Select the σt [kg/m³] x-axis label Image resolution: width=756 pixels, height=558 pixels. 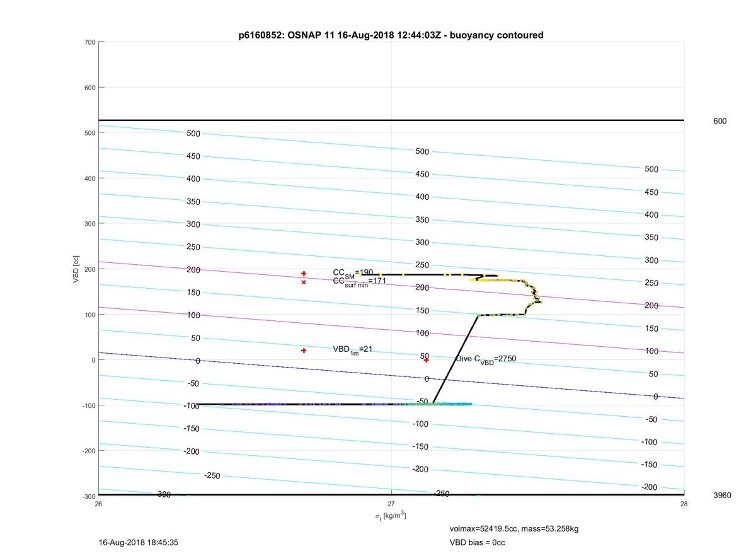pos(391,516)
